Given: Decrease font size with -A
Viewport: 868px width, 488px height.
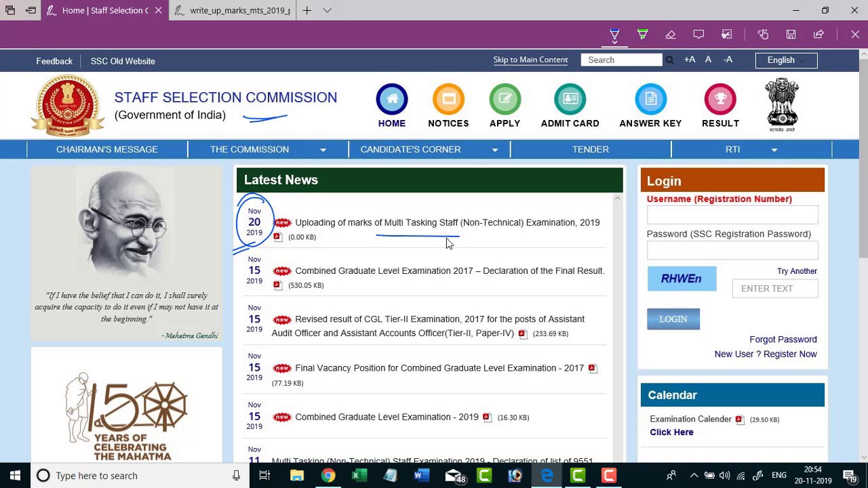Looking at the screenshot, I should (x=728, y=60).
